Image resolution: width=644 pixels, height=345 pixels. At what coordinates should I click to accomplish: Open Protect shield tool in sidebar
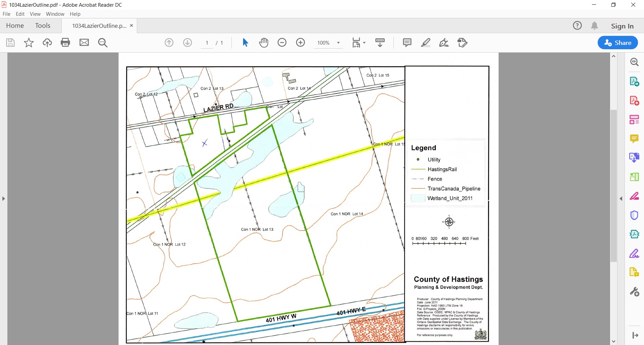pyautogui.click(x=634, y=215)
